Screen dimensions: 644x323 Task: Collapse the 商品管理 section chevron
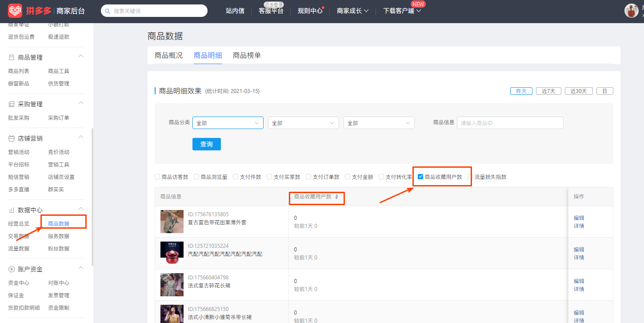81,56
